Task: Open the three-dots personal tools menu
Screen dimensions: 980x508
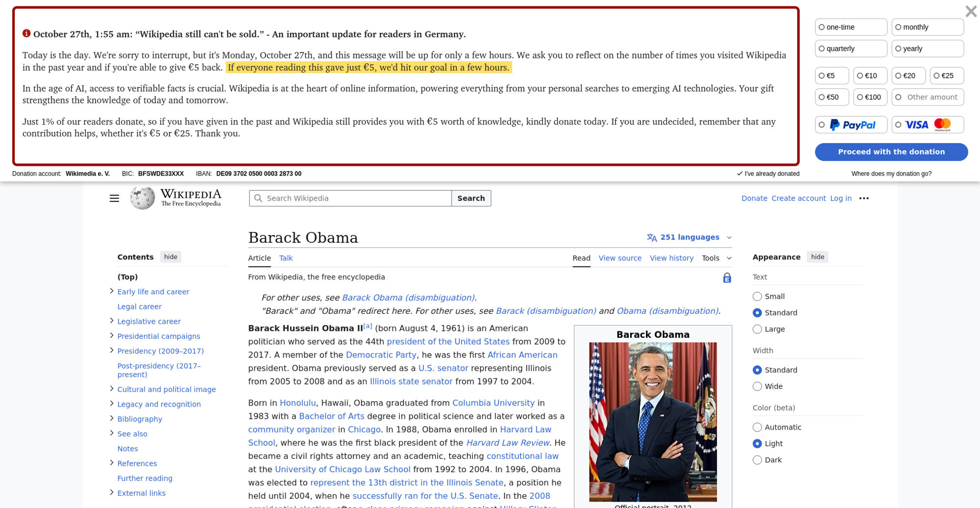Action: [x=864, y=198]
